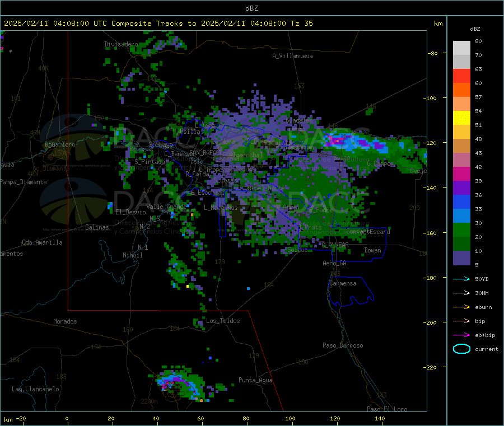This screenshot has height=426, width=504.
Task: Click the 'Tz 35' text in header
Action: (x=301, y=24)
